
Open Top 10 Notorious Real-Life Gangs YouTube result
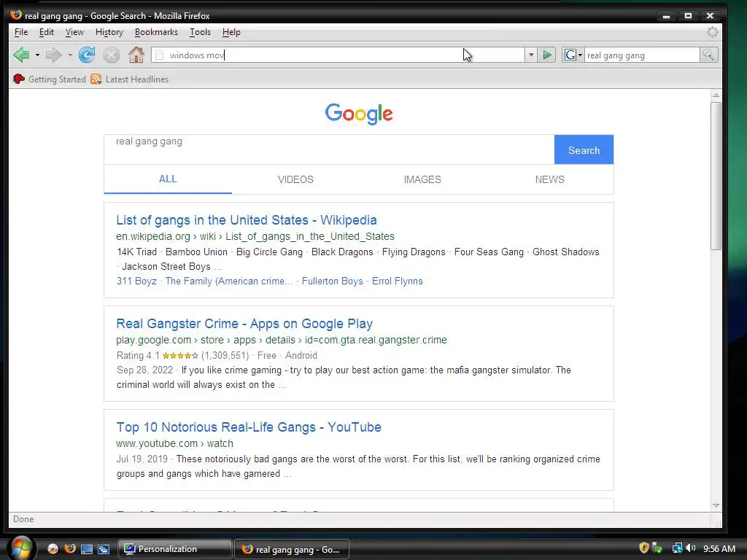[249, 427]
